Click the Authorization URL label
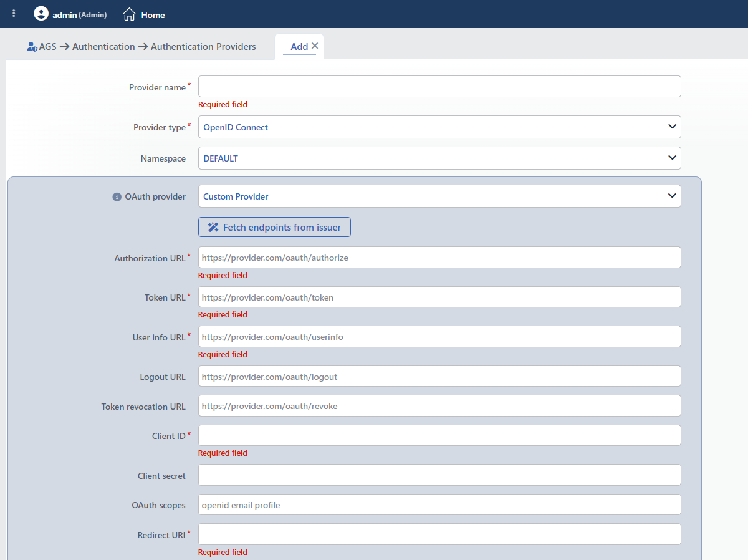The image size is (748, 560). pyautogui.click(x=150, y=258)
